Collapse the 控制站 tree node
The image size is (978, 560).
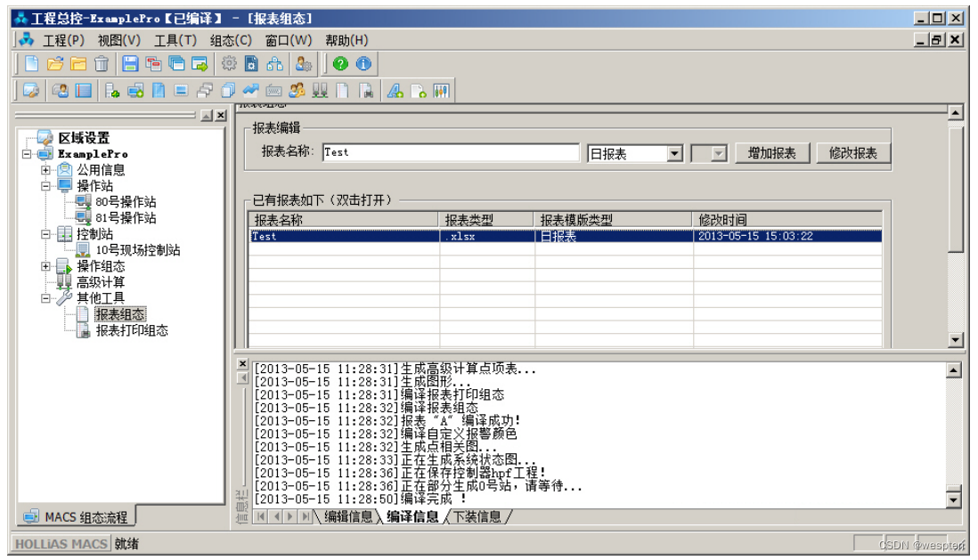[45, 234]
